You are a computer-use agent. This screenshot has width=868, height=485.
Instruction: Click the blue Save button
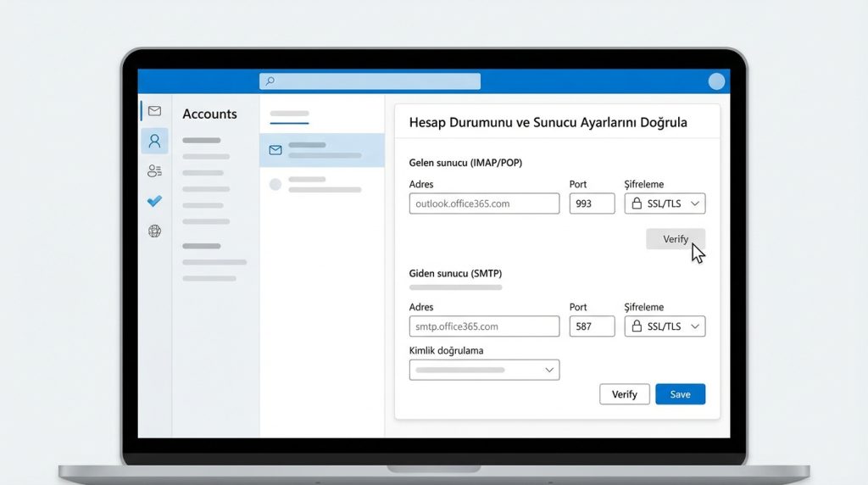680,394
